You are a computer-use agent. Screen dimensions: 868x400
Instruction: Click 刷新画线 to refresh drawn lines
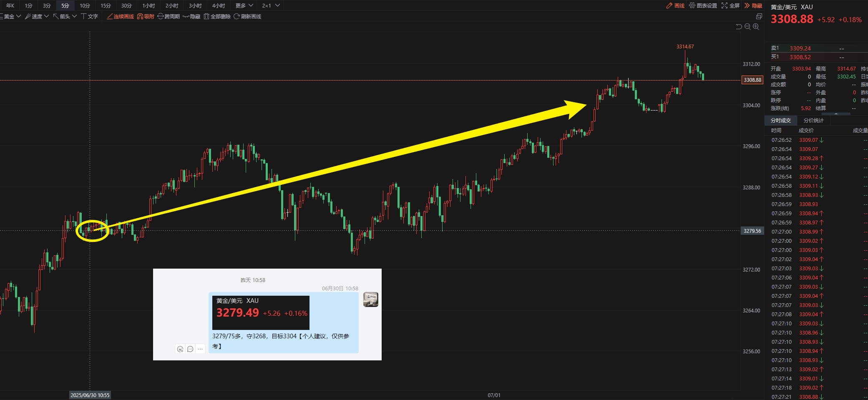(x=247, y=16)
